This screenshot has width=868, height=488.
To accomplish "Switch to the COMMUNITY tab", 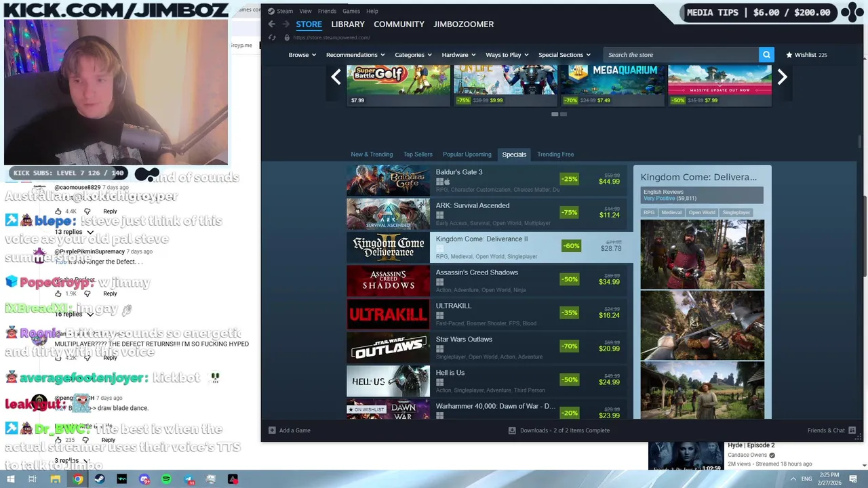I will point(399,24).
